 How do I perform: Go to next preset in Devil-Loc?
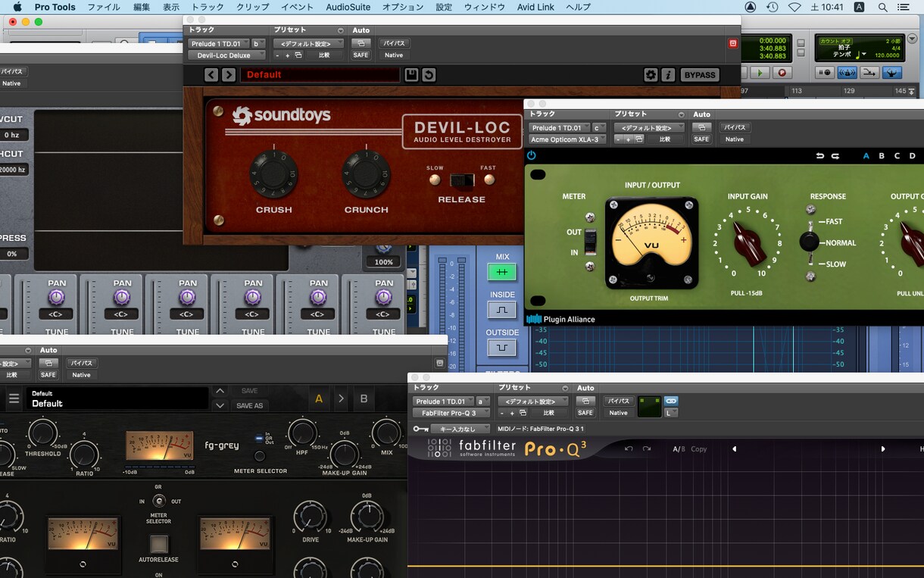coord(228,74)
